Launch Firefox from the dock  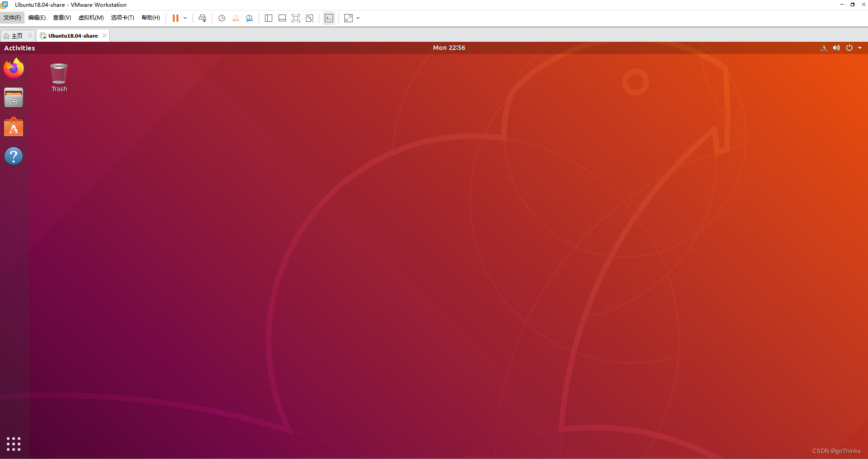tap(14, 69)
